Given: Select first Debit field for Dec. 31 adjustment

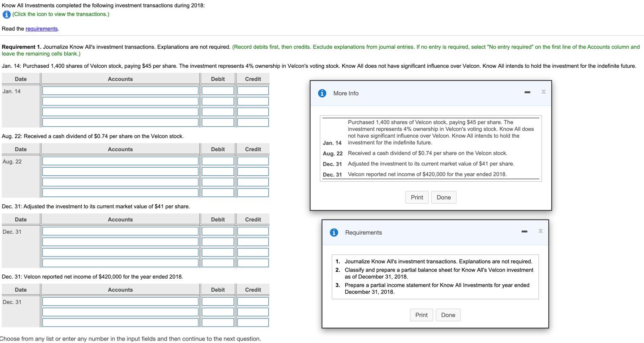Looking at the screenshot, I should [218, 231].
